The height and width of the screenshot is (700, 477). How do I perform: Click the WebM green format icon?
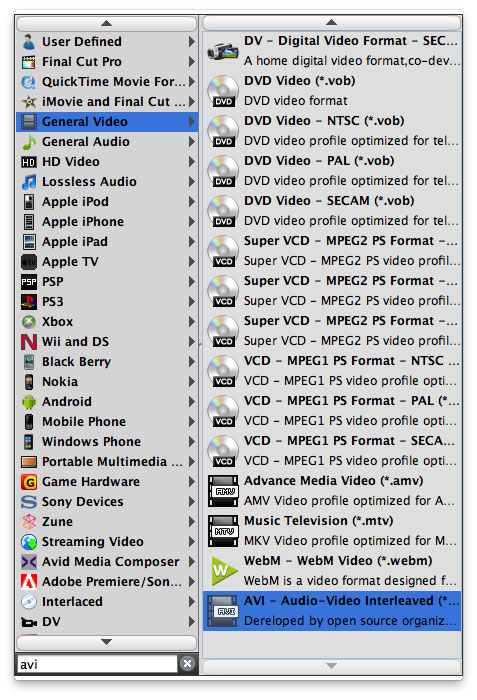pyautogui.click(x=223, y=571)
